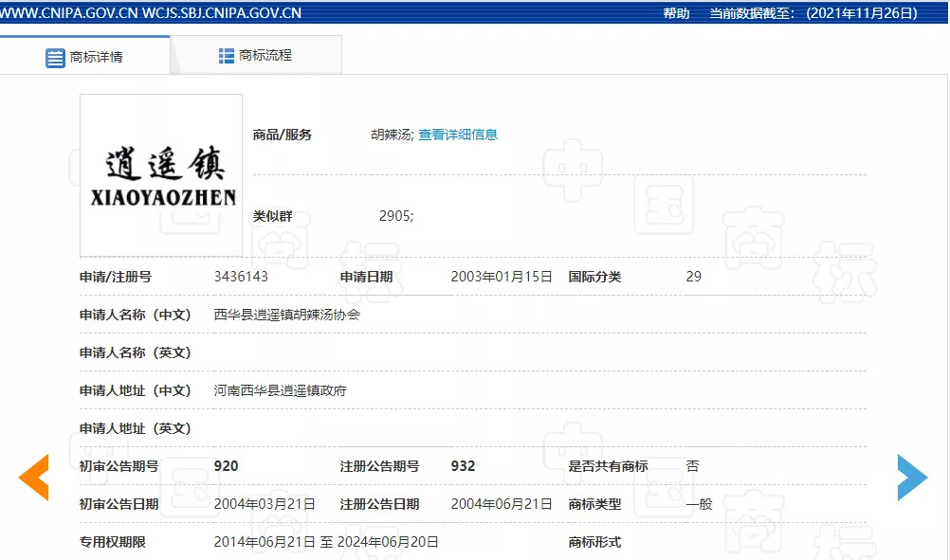
Task: Select shared trademark value 否
Action: [692, 466]
